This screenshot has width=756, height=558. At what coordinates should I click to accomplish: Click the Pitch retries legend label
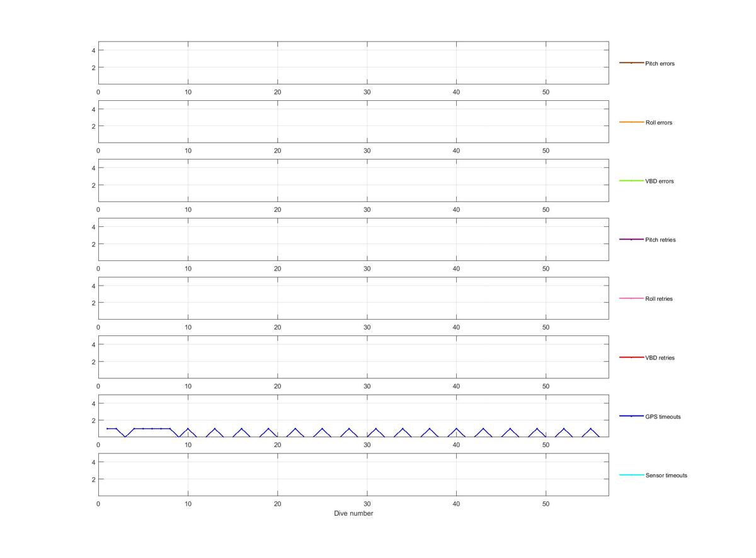tap(660, 240)
